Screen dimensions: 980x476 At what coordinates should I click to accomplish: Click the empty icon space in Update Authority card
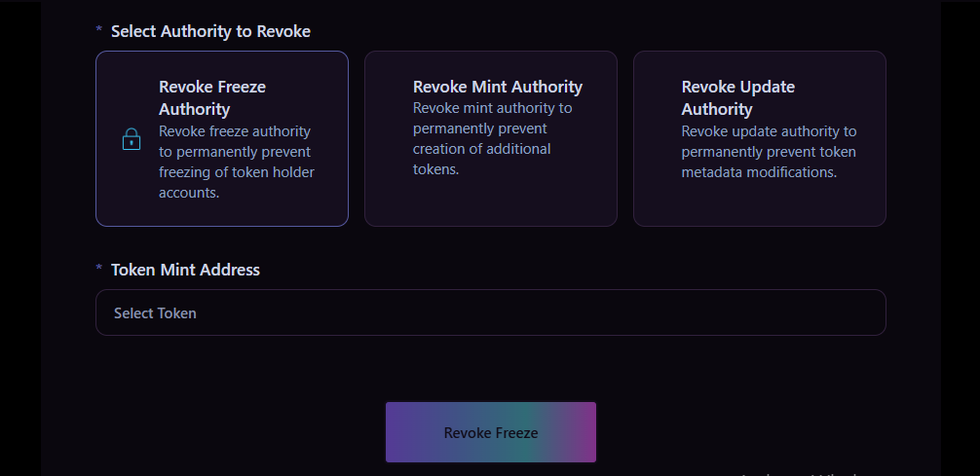pos(659,138)
